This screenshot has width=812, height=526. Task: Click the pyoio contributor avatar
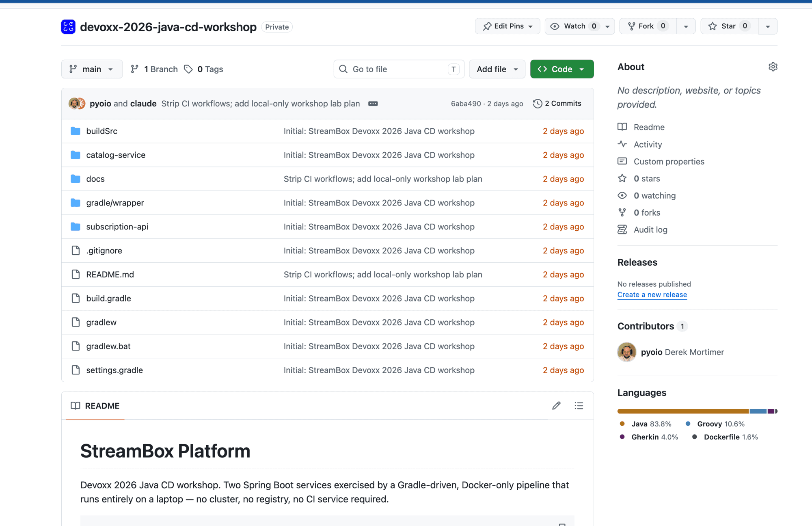tap(627, 352)
